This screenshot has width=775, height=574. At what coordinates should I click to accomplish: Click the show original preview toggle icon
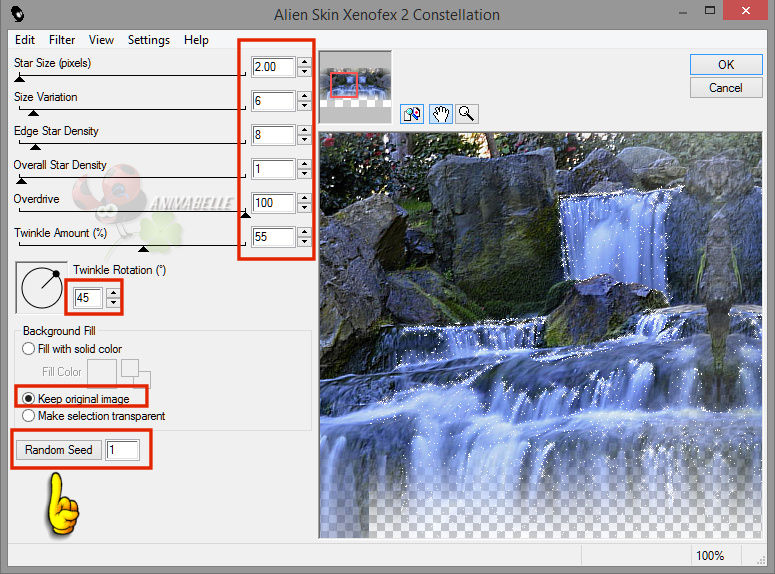tap(412, 114)
